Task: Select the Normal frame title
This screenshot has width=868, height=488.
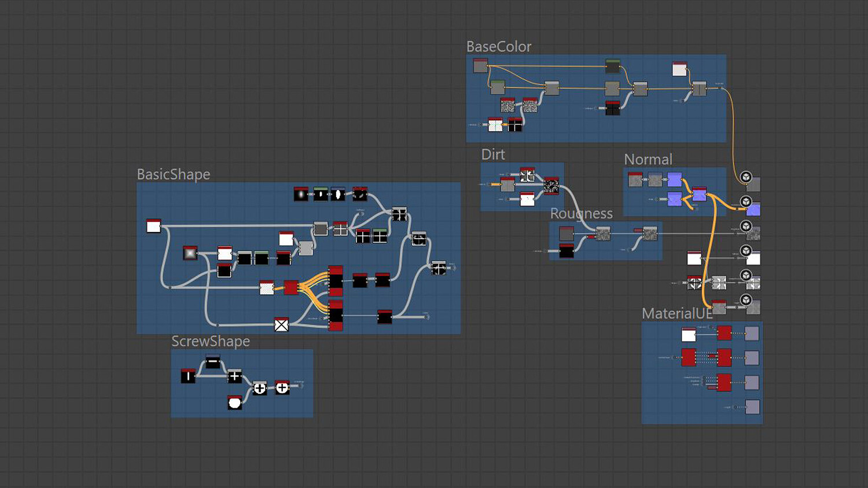Action: [x=648, y=159]
